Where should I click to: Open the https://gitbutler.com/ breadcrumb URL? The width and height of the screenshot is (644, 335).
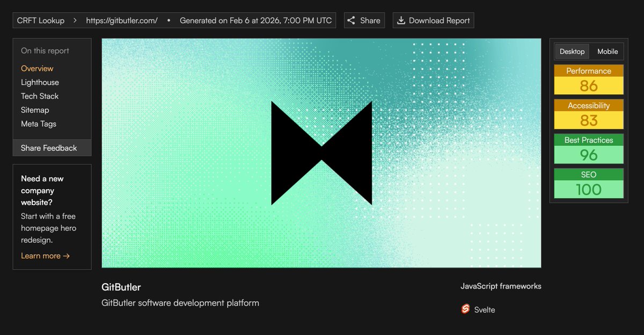(x=122, y=20)
